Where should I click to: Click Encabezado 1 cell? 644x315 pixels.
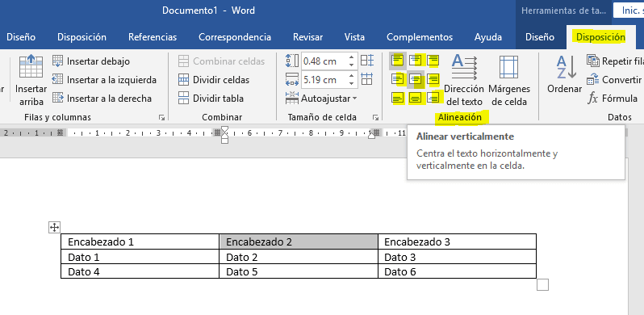(x=140, y=241)
